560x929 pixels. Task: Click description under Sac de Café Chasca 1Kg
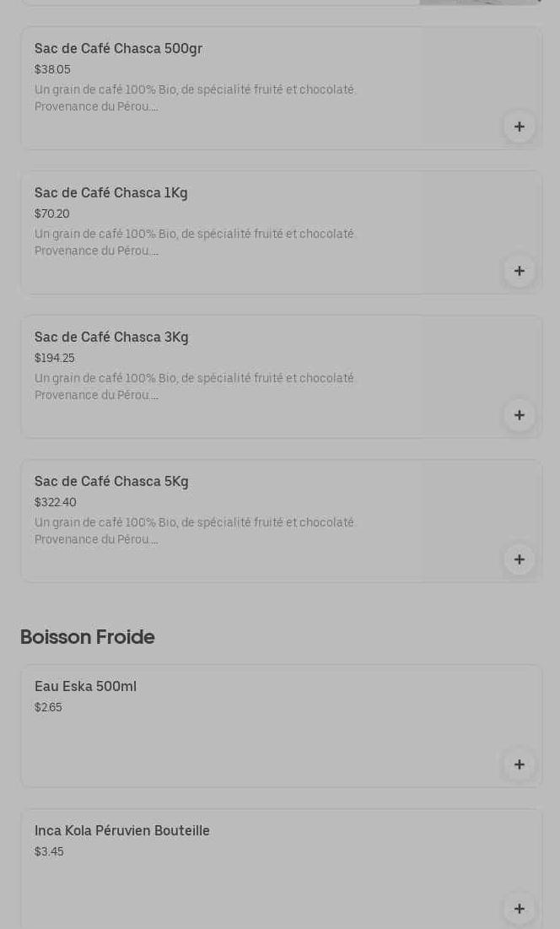tap(195, 242)
